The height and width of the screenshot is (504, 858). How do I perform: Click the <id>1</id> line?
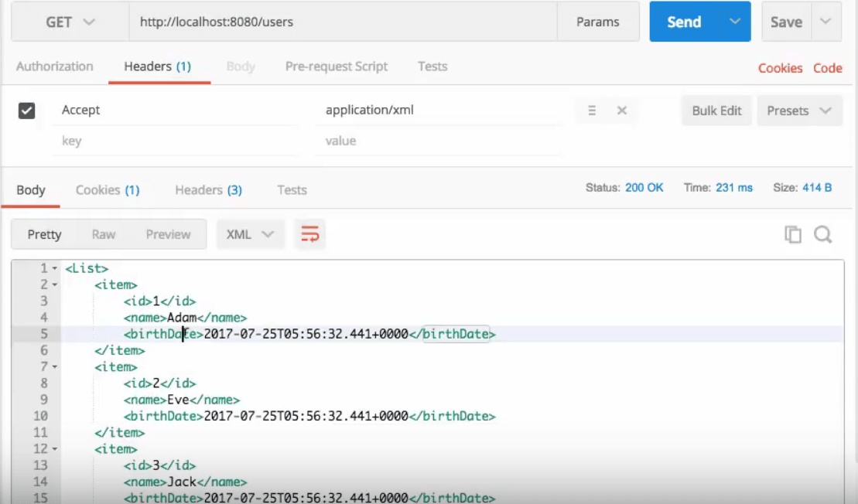tap(159, 301)
